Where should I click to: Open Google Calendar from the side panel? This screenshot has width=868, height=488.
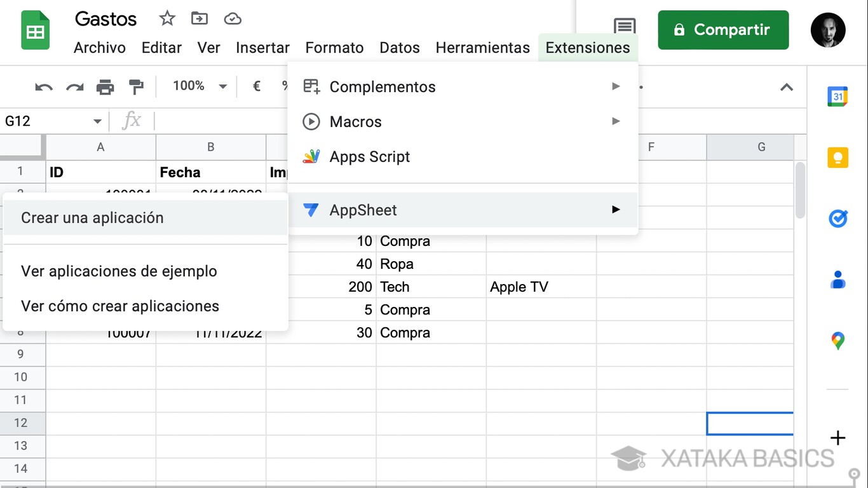point(837,96)
